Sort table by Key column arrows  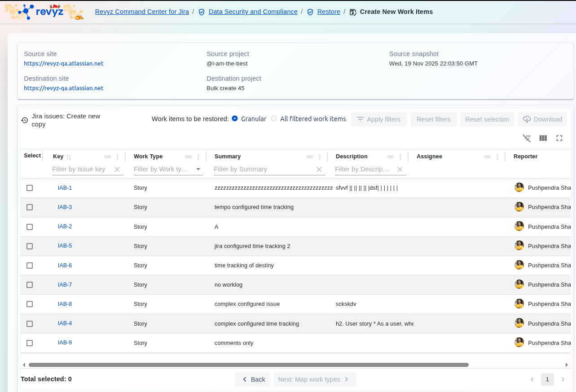point(69,157)
